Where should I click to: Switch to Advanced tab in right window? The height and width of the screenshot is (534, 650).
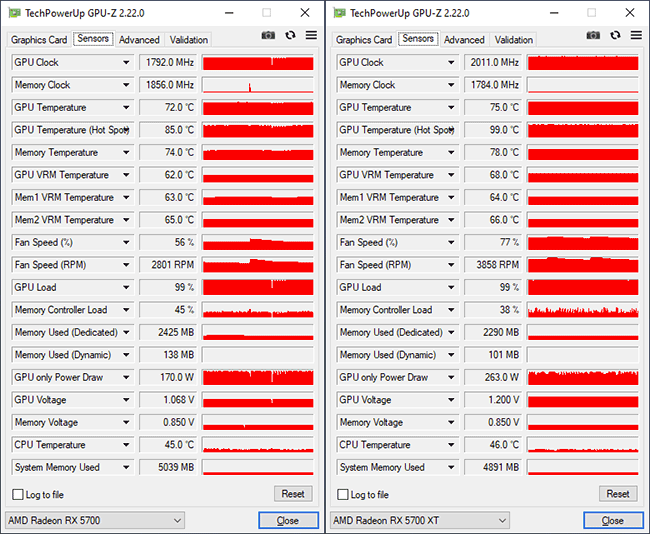click(464, 40)
